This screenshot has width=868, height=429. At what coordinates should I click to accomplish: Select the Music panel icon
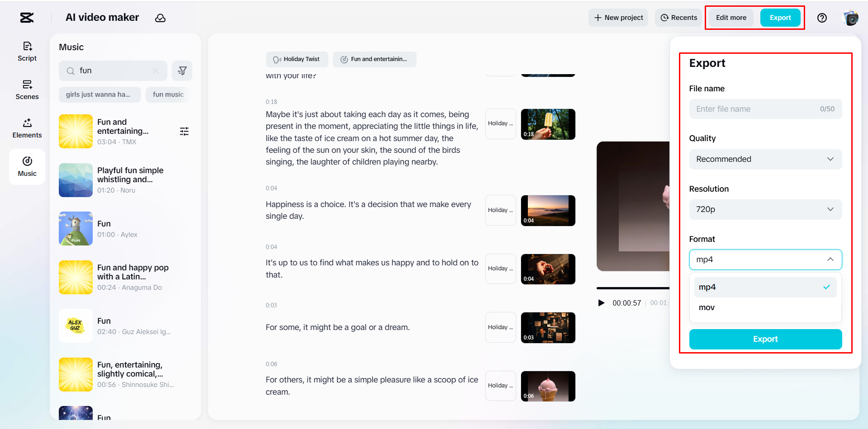27,166
